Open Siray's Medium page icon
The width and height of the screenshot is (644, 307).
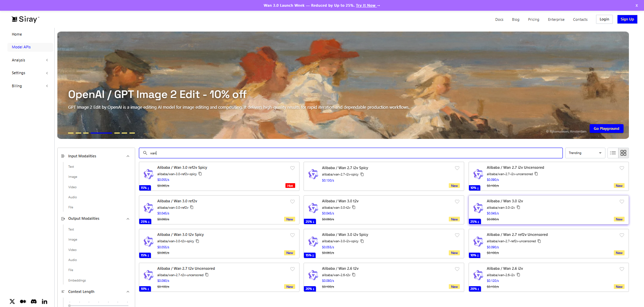(x=23, y=301)
